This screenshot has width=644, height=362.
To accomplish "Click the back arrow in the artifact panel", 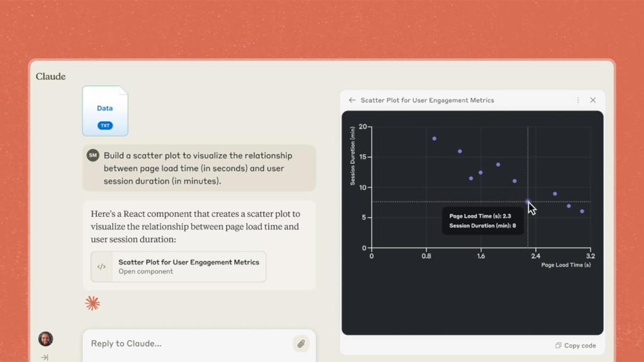I will pyautogui.click(x=352, y=100).
